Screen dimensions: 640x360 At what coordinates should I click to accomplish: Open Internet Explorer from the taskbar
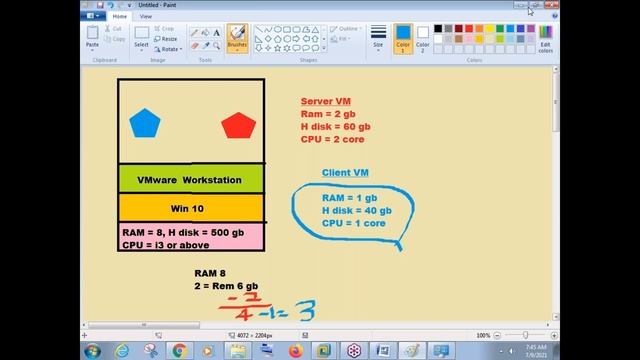pos(122,351)
